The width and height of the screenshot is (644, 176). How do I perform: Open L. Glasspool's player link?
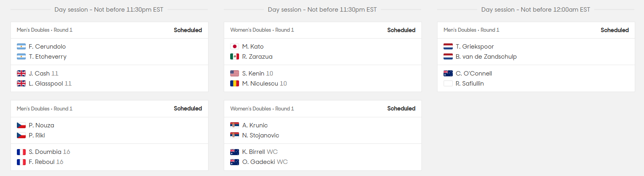(x=46, y=84)
